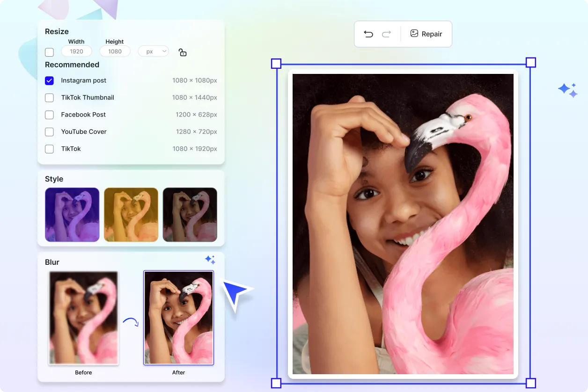Select the Facebook Post preset label
This screenshot has width=588, height=392.
pos(83,115)
